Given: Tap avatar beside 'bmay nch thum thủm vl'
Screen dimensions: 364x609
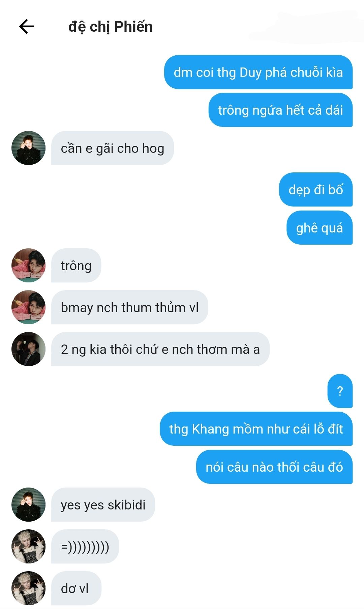Looking at the screenshot, I should coord(28,307).
